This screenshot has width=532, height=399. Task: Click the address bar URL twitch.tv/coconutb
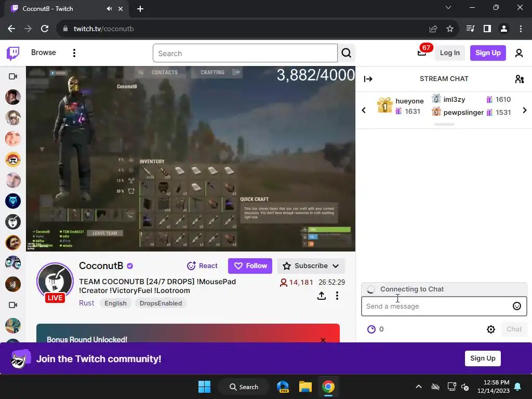tap(104, 29)
